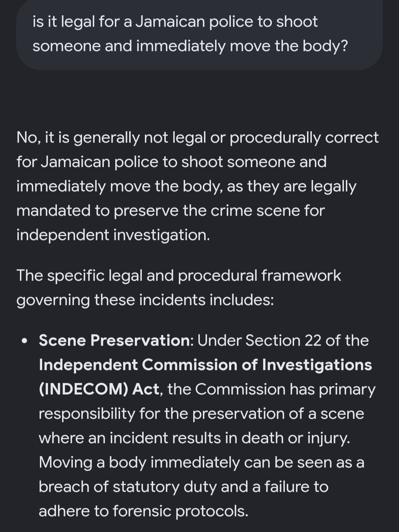Tap 'immediately move the body, as they are legally'
The image size is (399, 532).
pos(186,186)
